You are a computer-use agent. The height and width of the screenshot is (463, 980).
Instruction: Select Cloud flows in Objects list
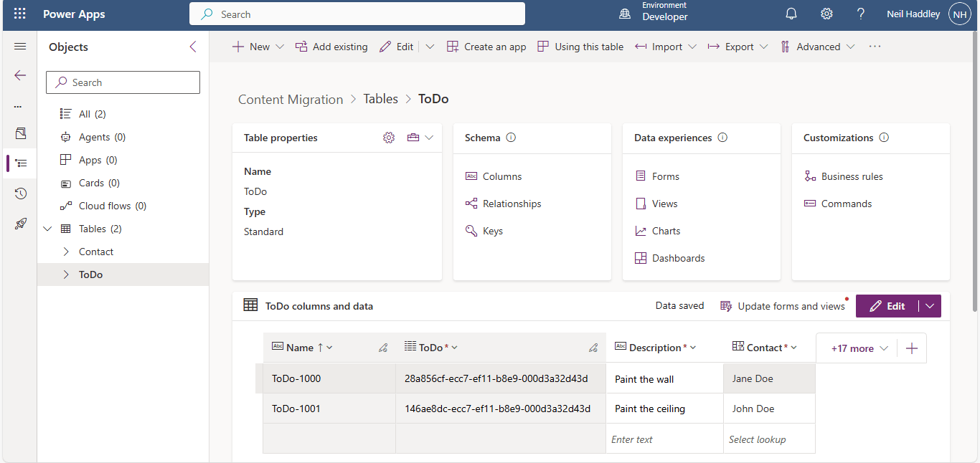(104, 206)
